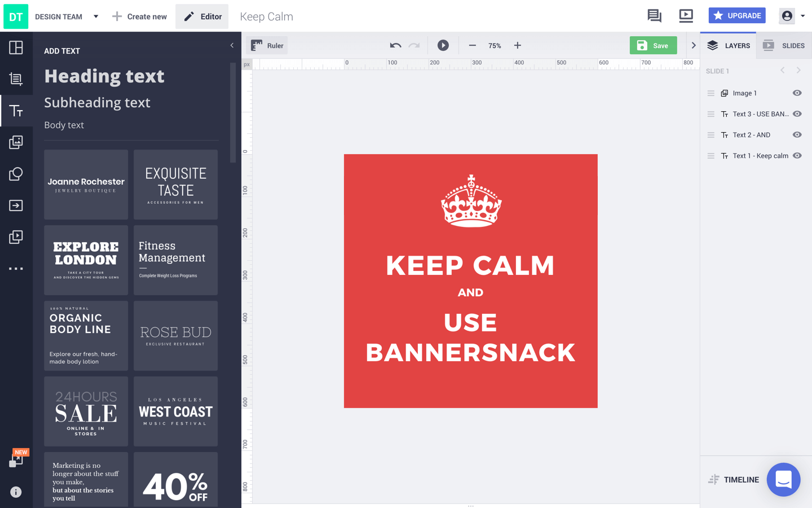This screenshot has height=508, width=812.
Task: Click the Upgrade button
Action: click(x=737, y=16)
